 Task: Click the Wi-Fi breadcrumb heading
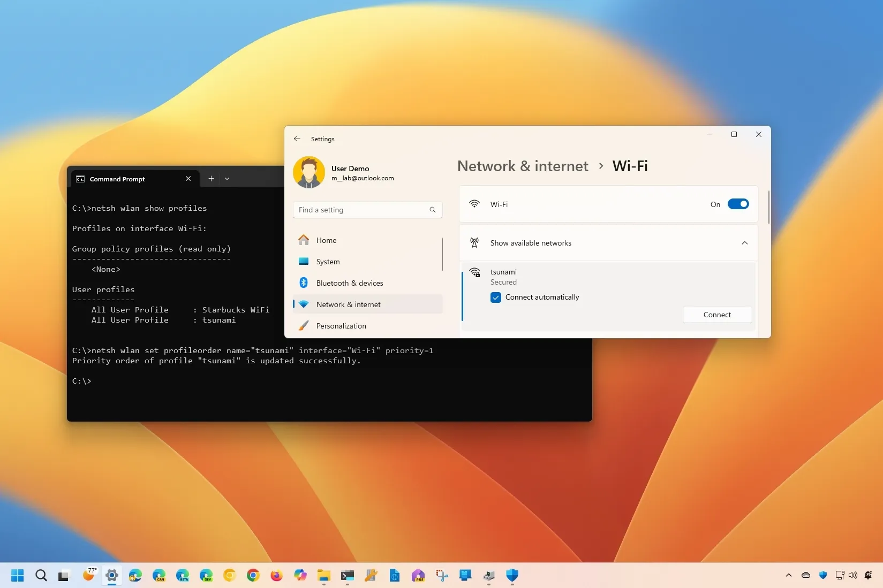[x=630, y=166]
